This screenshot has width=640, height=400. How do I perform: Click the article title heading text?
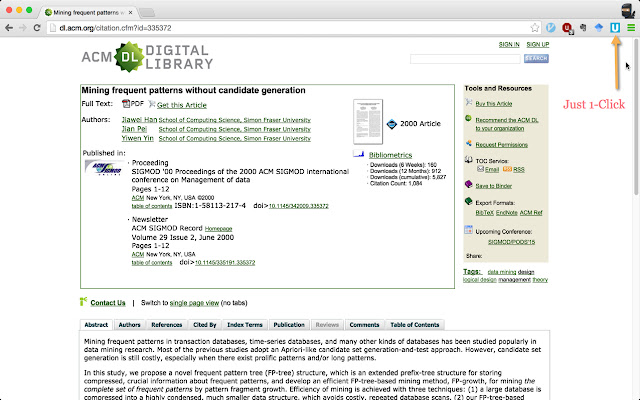tap(193, 90)
